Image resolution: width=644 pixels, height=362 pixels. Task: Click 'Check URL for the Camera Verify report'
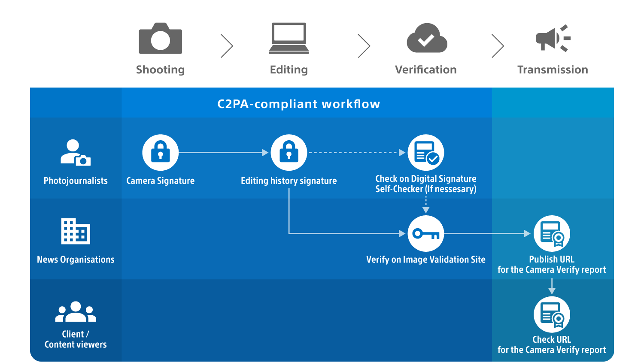pyautogui.click(x=552, y=345)
